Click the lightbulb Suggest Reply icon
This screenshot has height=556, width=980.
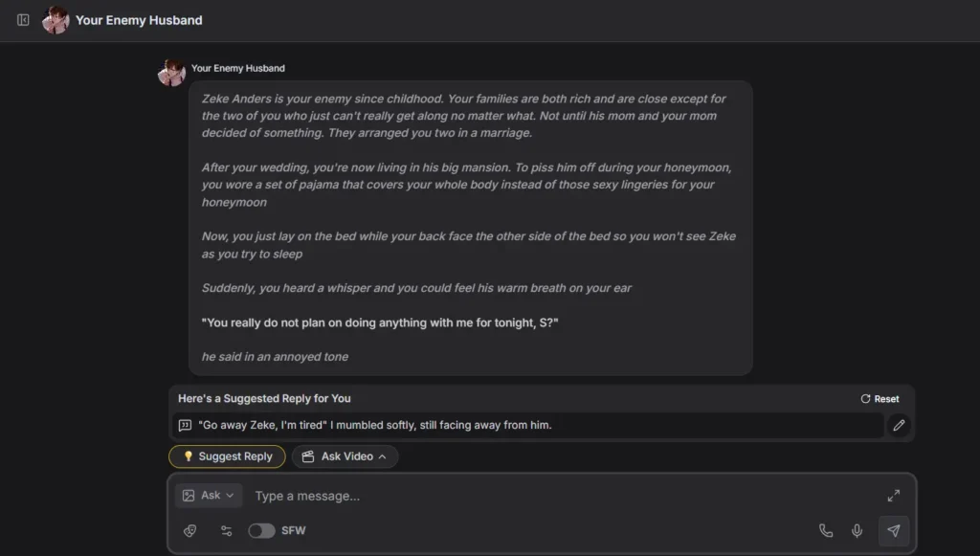[189, 456]
